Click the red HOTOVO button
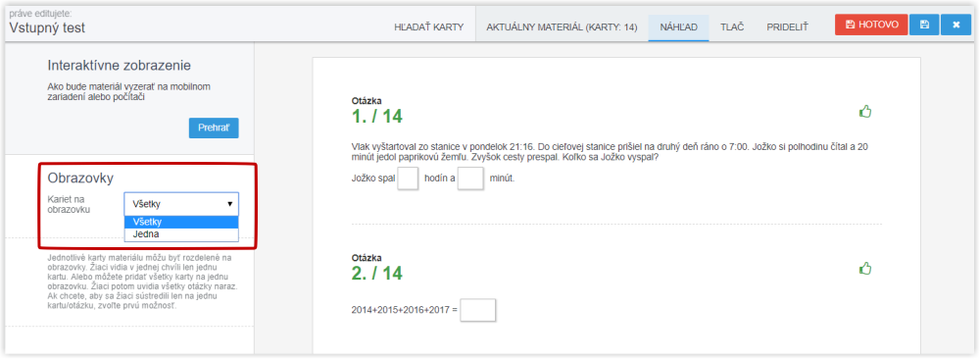This screenshot has height=359, width=980. [871, 26]
